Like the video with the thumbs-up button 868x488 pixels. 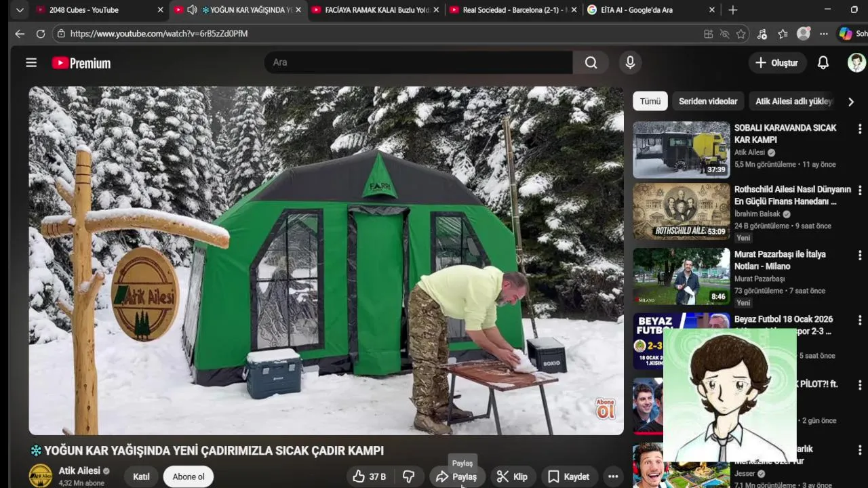click(369, 476)
